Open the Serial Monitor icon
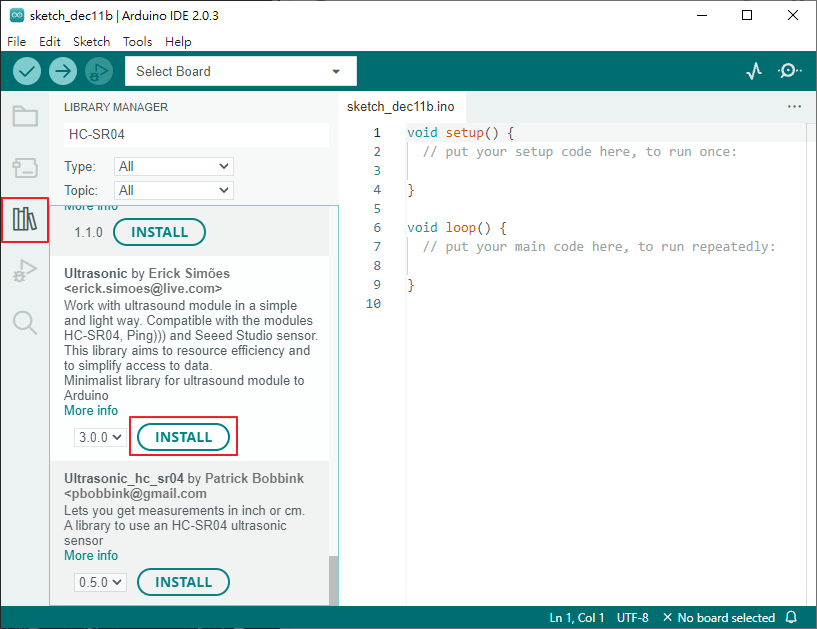The image size is (817, 629). click(789, 71)
